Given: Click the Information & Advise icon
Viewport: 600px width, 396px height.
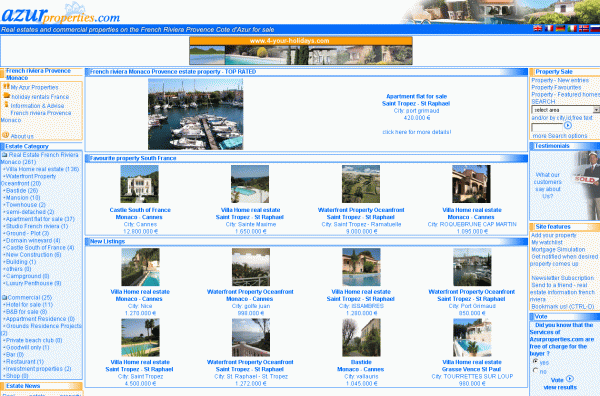Looking at the screenshot, I should coord(6,104).
